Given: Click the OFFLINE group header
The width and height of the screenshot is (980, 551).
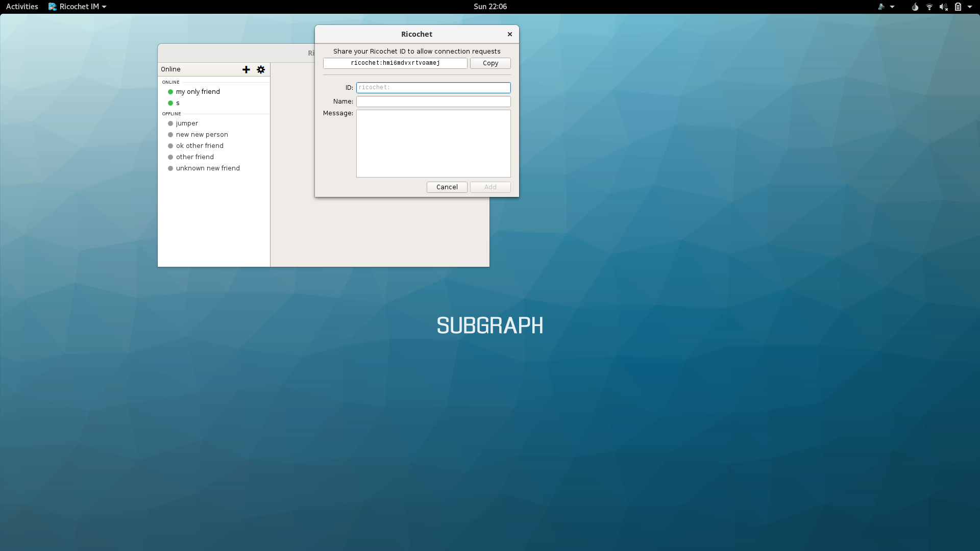Looking at the screenshot, I should (171, 114).
